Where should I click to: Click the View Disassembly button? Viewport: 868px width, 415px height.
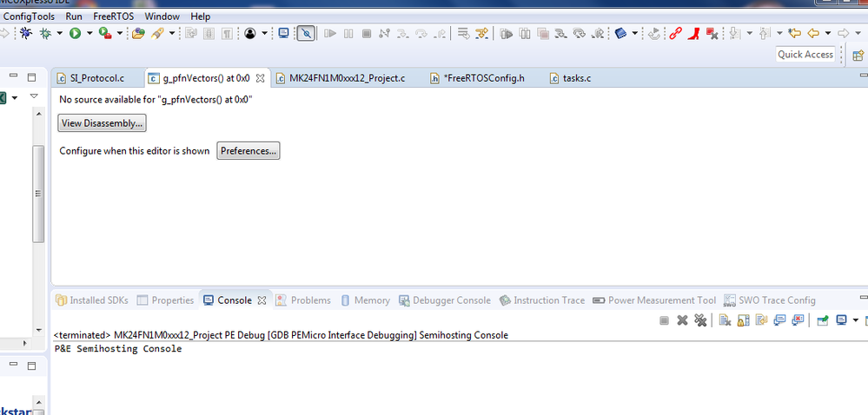point(102,123)
